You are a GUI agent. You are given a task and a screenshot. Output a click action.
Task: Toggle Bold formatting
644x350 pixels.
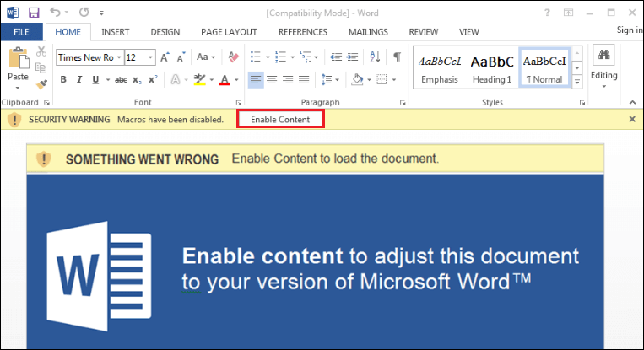pyautogui.click(x=63, y=79)
